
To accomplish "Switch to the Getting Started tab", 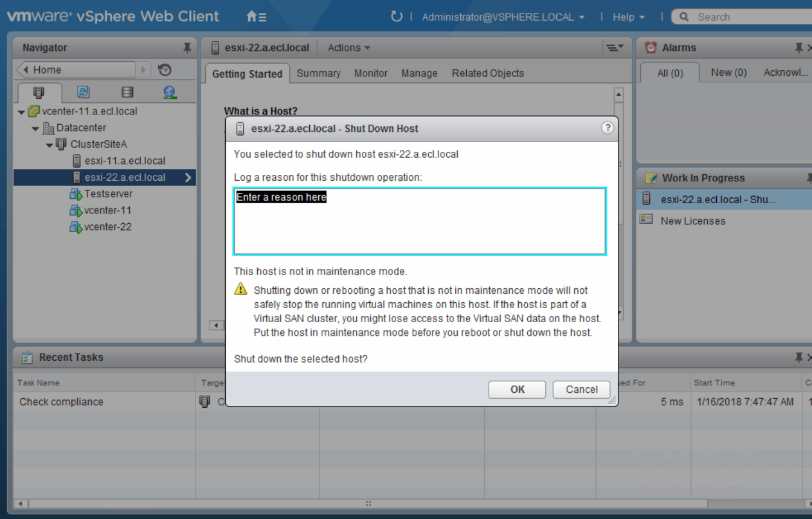I will pyautogui.click(x=248, y=74).
